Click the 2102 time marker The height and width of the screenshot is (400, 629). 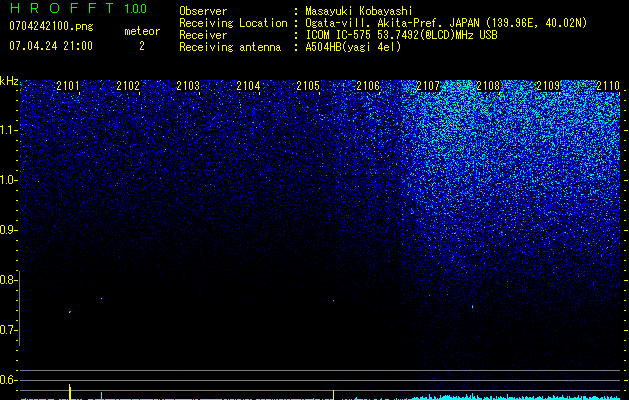pos(128,85)
